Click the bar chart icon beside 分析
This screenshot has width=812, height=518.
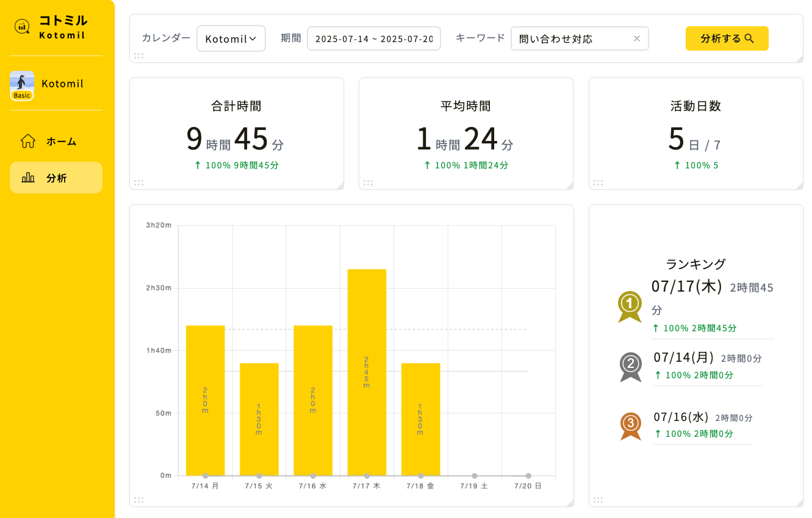coord(28,178)
